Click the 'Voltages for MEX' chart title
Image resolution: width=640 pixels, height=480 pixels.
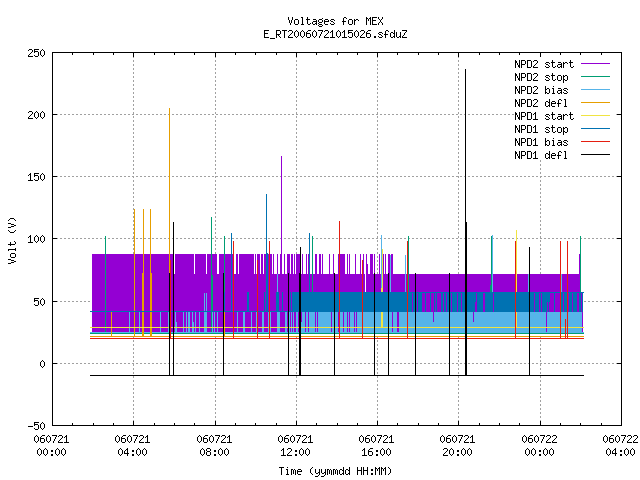[x=335, y=21]
